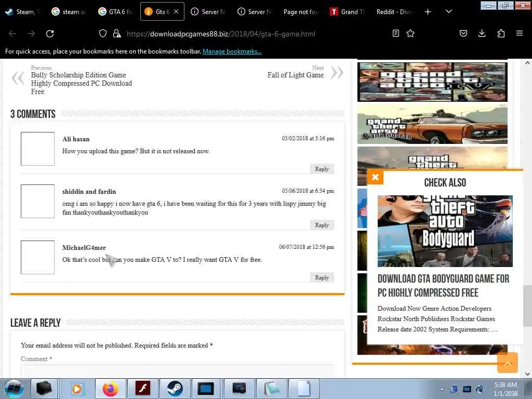Screen dimensions: 532x399
Task: Open the GTA San Andreas sidebar banner
Action: click(432, 125)
